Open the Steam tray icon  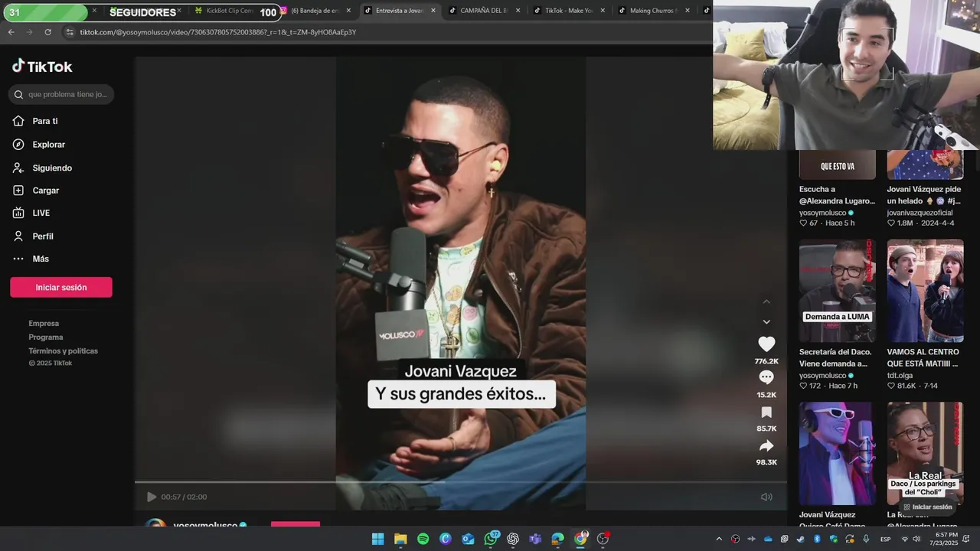pos(801,539)
